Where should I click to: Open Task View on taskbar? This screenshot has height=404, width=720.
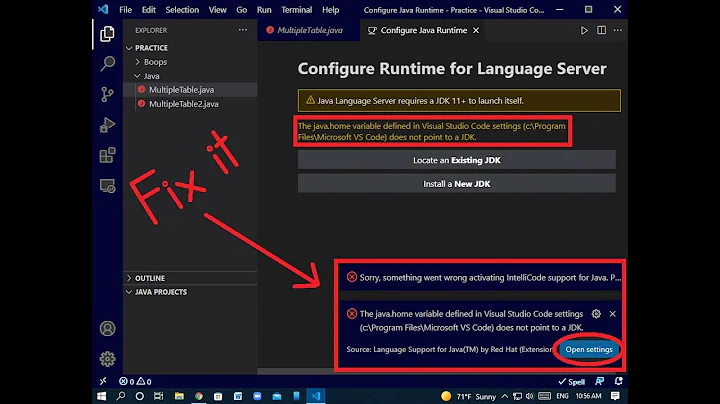pyautogui.click(x=158, y=396)
